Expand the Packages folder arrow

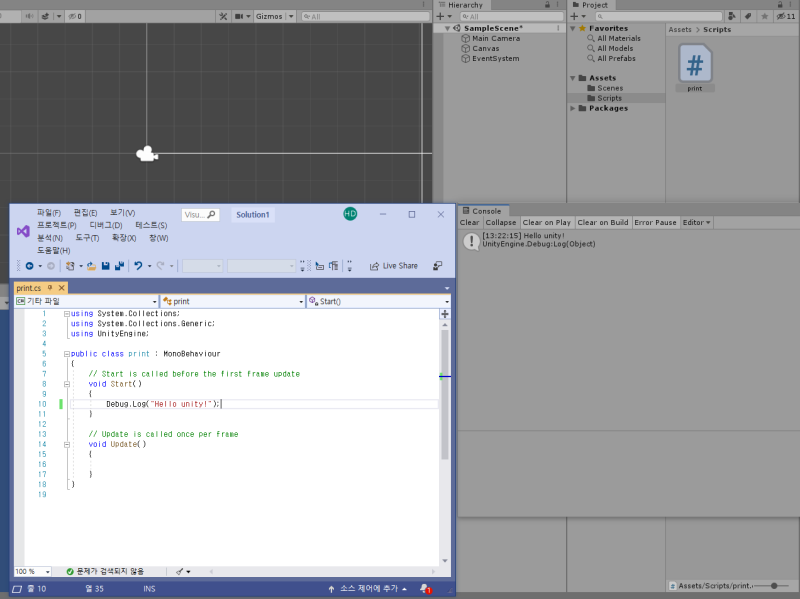coord(572,108)
